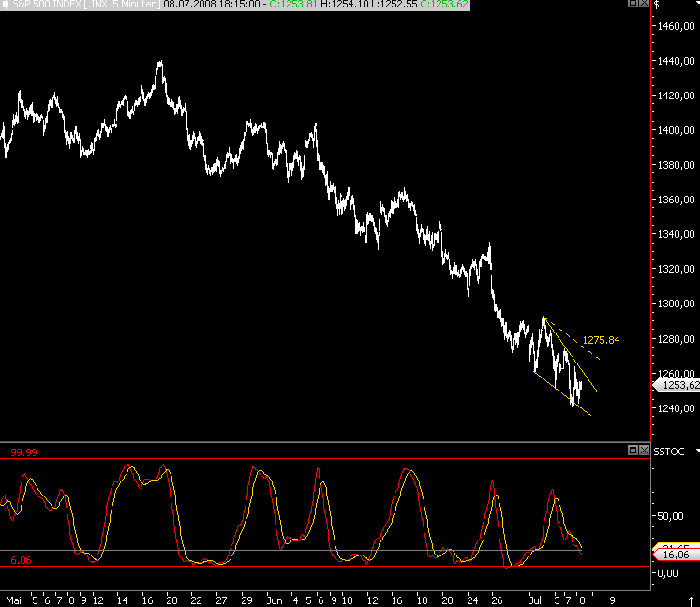700x607 pixels.
Task: Click the 1360,00 price axis label
Action: (x=677, y=200)
